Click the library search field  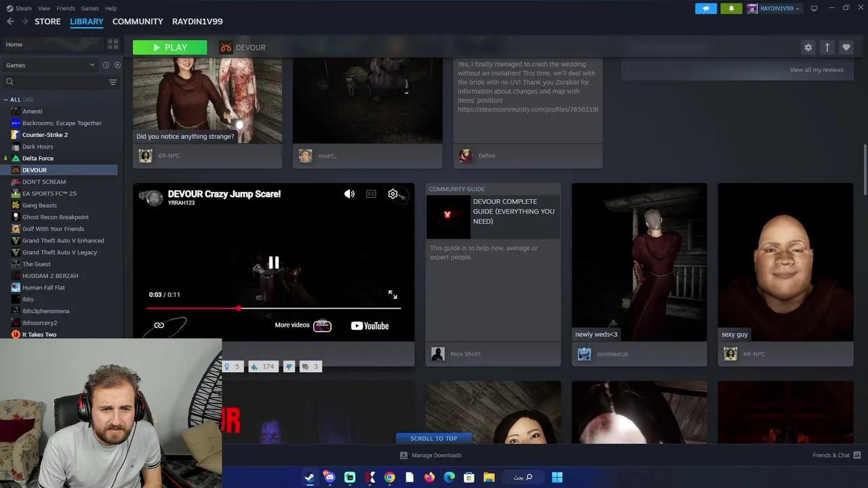click(x=54, y=82)
